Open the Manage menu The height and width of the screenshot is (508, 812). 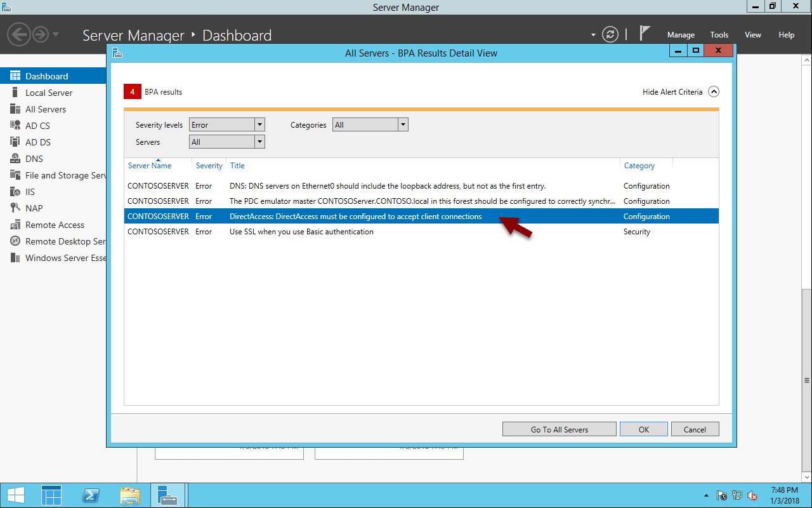point(681,35)
